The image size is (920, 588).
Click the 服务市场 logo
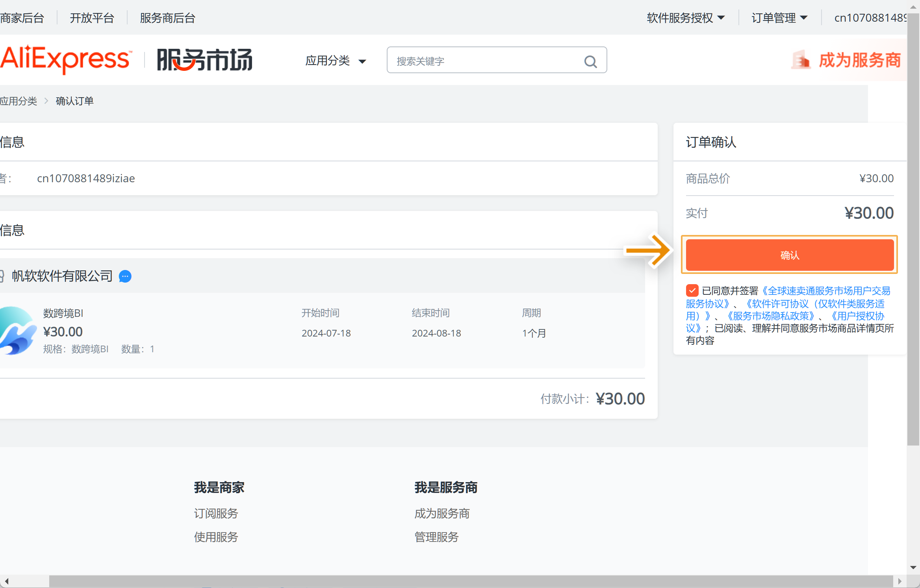204,60
